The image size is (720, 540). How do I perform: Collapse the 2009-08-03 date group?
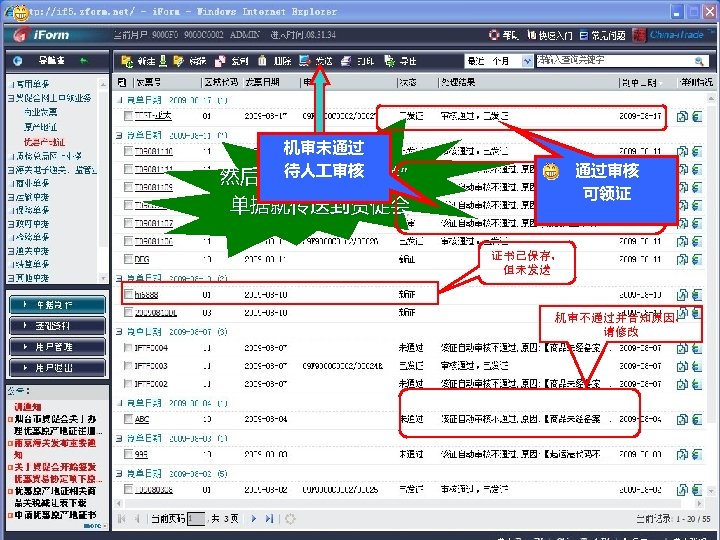click(x=119, y=438)
